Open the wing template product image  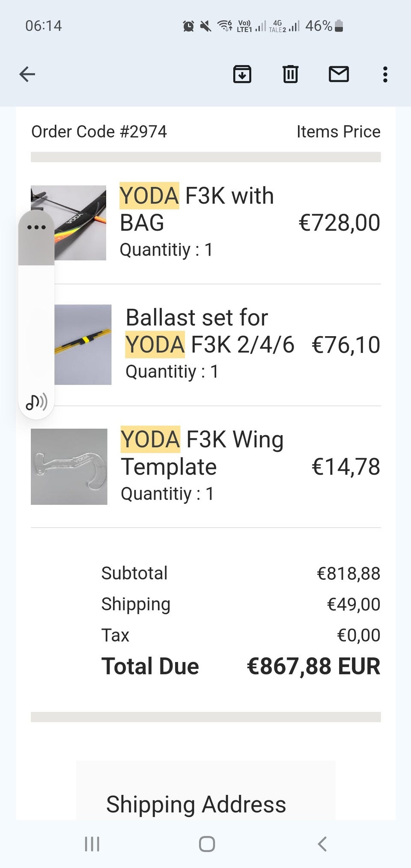coord(69,466)
